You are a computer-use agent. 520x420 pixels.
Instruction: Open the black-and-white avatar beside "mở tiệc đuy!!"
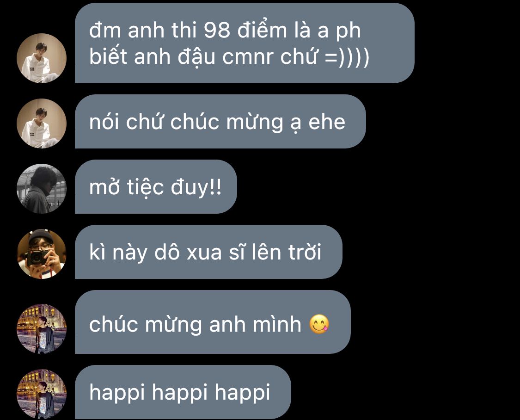(x=42, y=189)
